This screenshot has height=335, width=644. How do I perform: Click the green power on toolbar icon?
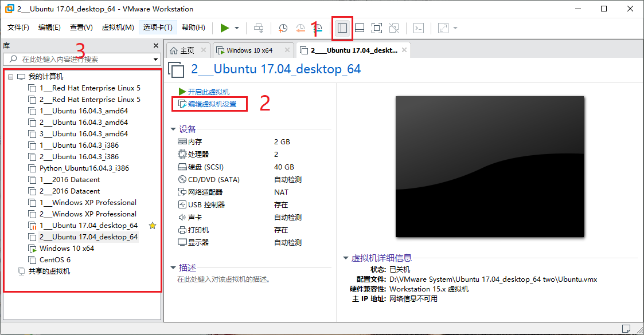pyautogui.click(x=226, y=27)
